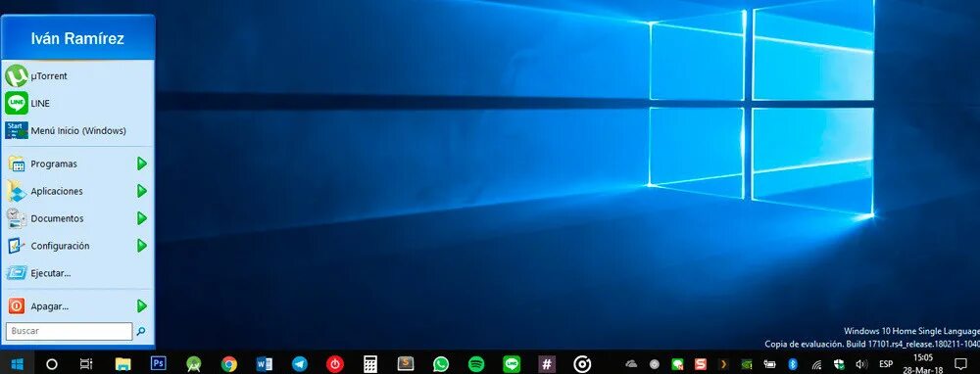Open LINE from the start menu list
The width and height of the screenshot is (980, 374).
point(78,103)
